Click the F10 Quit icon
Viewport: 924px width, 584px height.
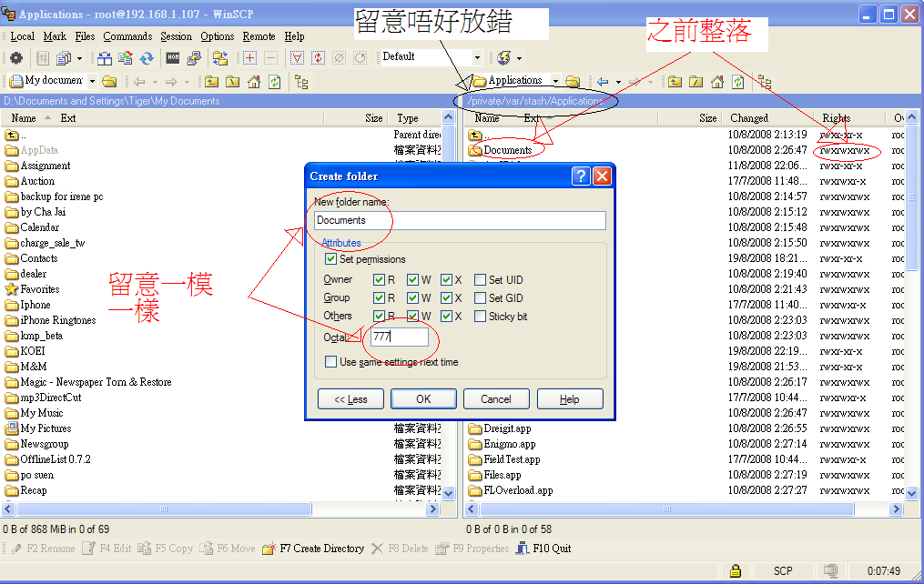(523, 549)
